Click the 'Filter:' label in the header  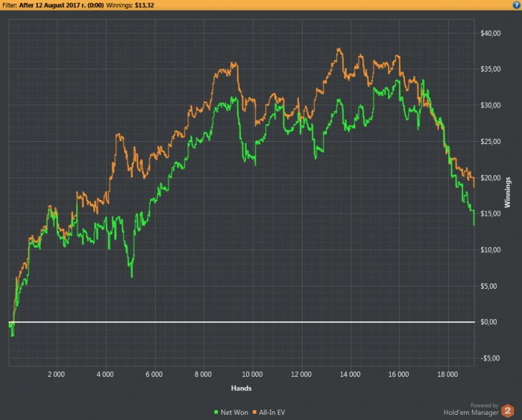coord(10,4)
